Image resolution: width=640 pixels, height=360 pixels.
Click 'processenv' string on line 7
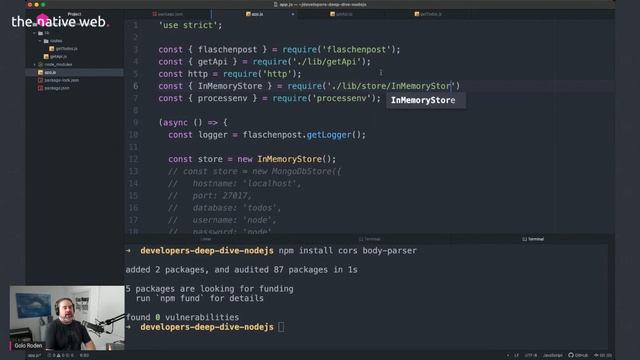tap(342, 98)
